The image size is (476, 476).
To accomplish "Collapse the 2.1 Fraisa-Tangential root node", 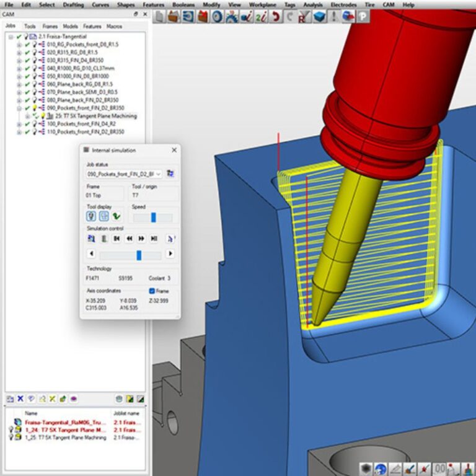I will click(x=11, y=37).
